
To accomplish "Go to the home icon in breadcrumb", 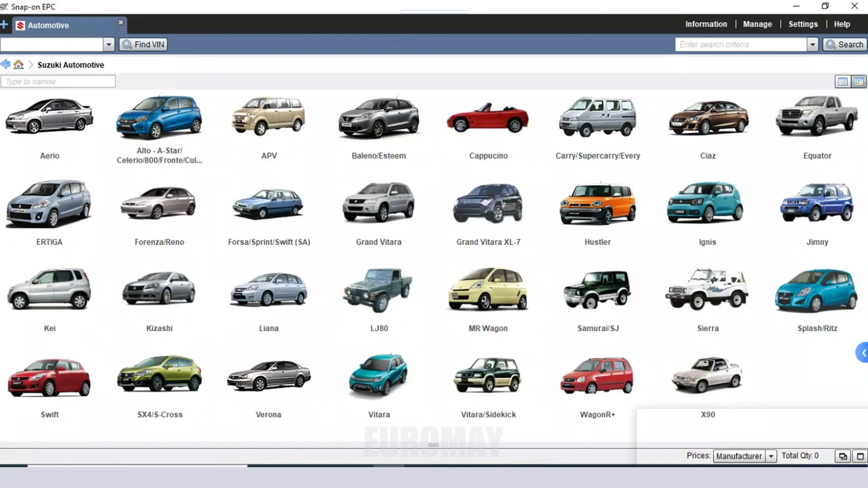I will point(19,65).
